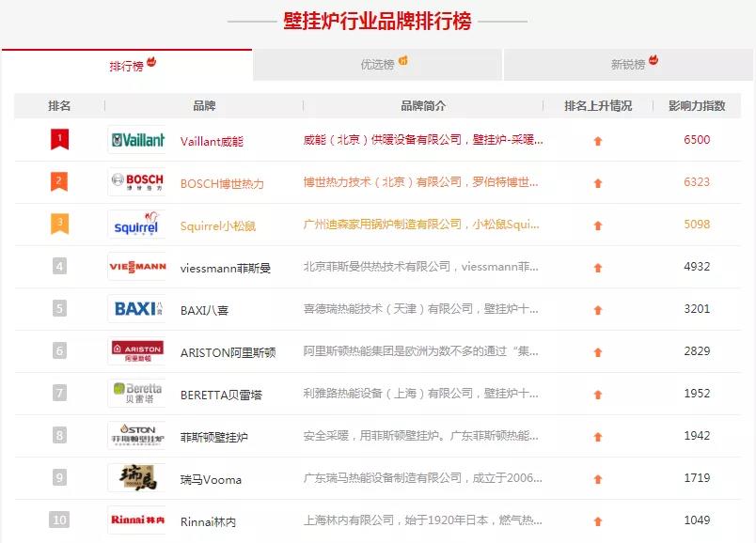Open the Vaillant威能 brand link
756x543 pixels.
212,141
